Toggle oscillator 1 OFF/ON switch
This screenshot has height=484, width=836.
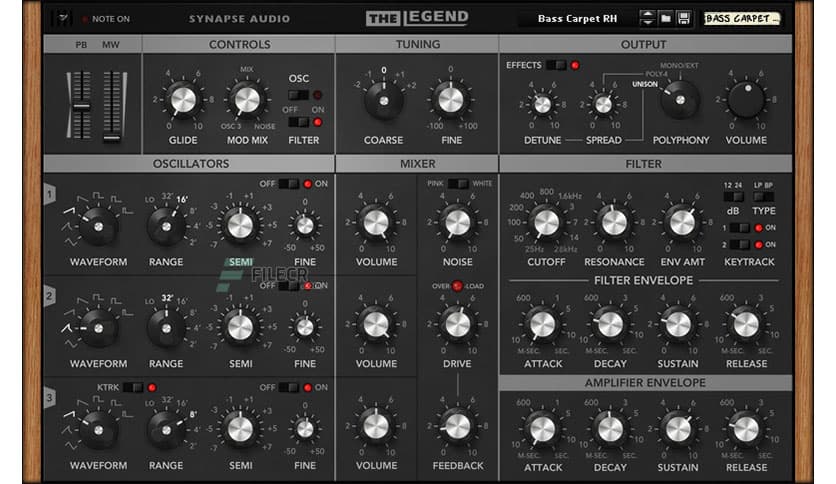coord(288,184)
